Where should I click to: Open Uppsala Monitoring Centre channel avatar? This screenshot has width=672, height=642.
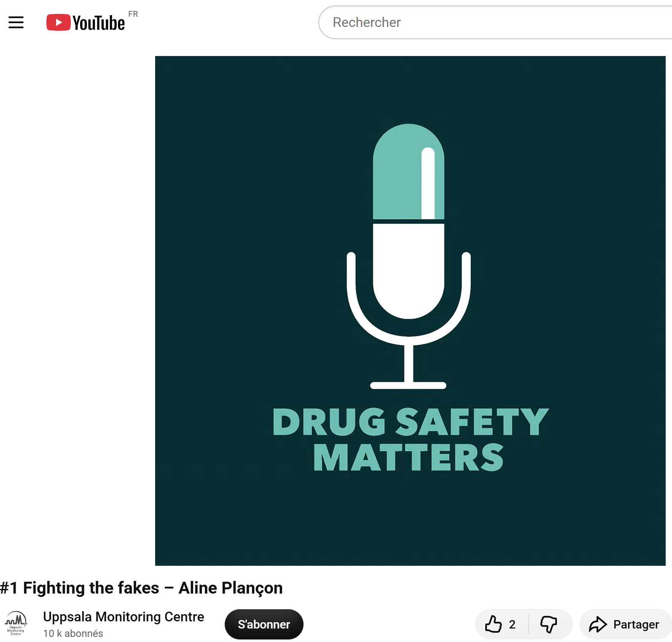coord(16,623)
